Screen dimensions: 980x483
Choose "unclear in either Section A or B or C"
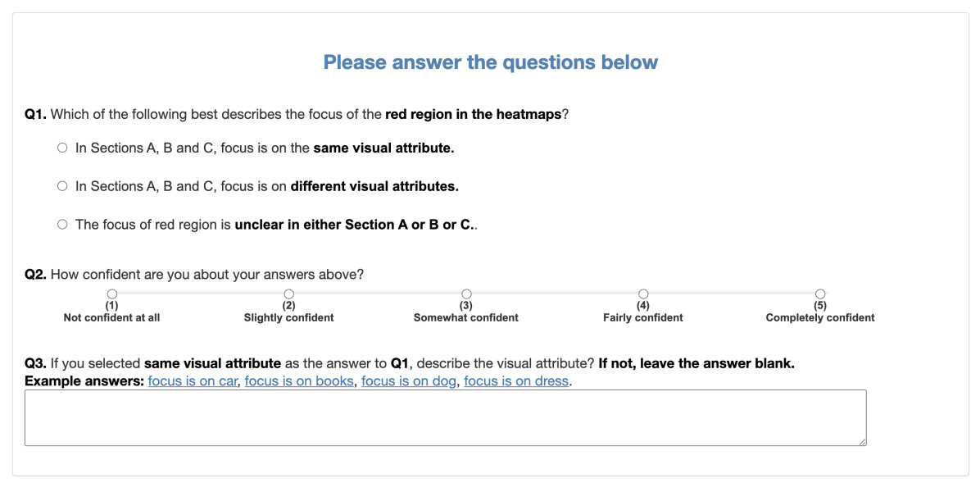pos(62,225)
